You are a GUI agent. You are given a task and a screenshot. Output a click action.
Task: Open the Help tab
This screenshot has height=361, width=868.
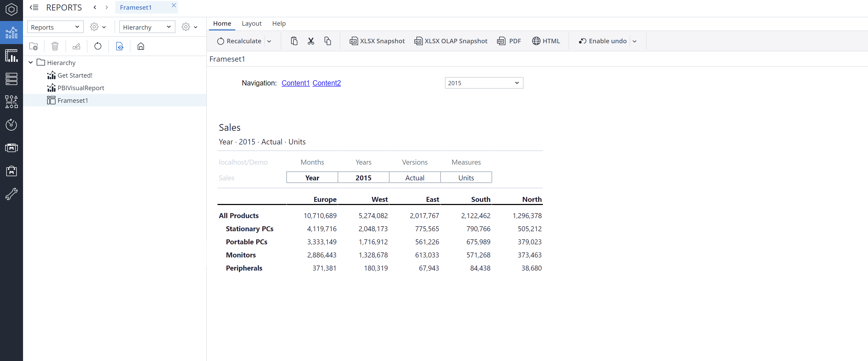279,24
